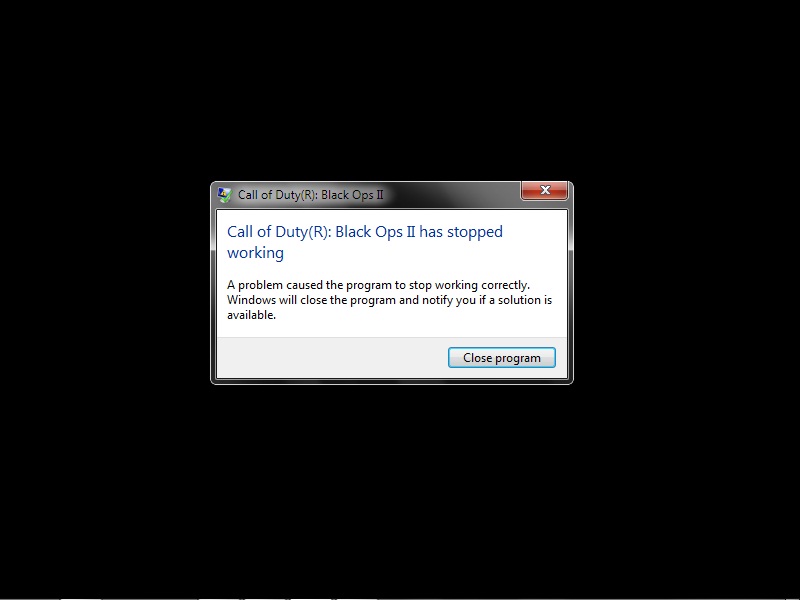Click the Black Ops II title bar icon
The width and height of the screenshot is (800, 600).
pos(224,195)
